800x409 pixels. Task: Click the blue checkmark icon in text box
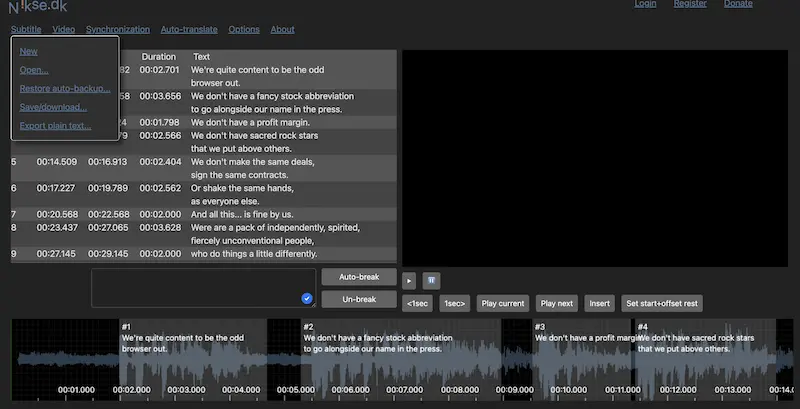[307, 298]
